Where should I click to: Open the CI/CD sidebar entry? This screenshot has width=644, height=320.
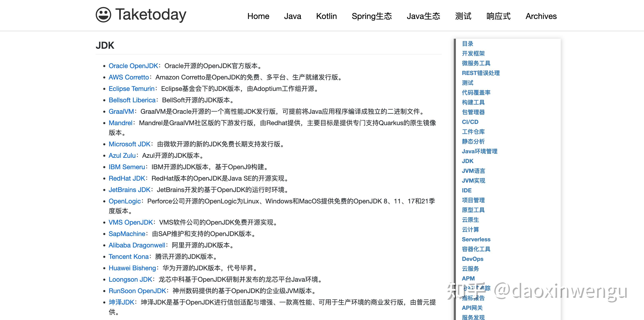coord(470,122)
